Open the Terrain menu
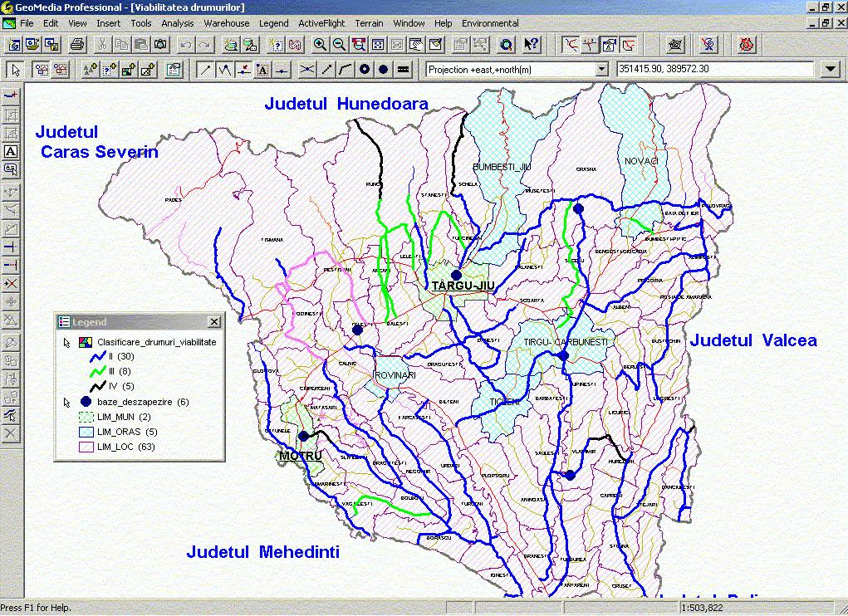This screenshot has height=616, width=848. coord(369,23)
